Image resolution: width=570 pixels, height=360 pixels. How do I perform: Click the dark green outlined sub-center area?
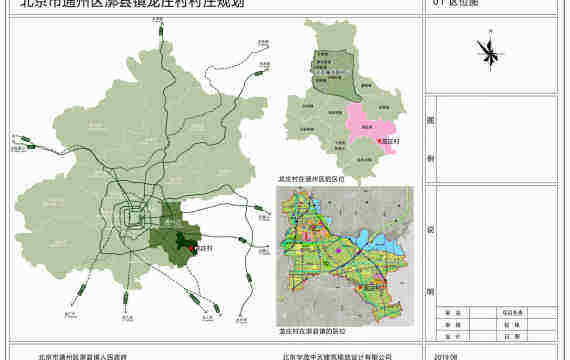pos(334,76)
